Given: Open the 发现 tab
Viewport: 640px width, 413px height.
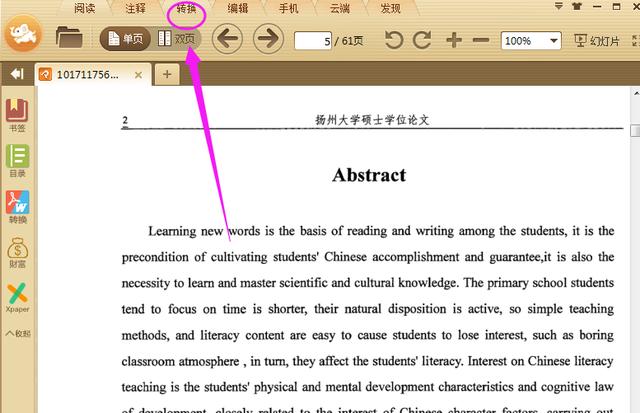Looking at the screenshot, I should click(x=391, y=8).
